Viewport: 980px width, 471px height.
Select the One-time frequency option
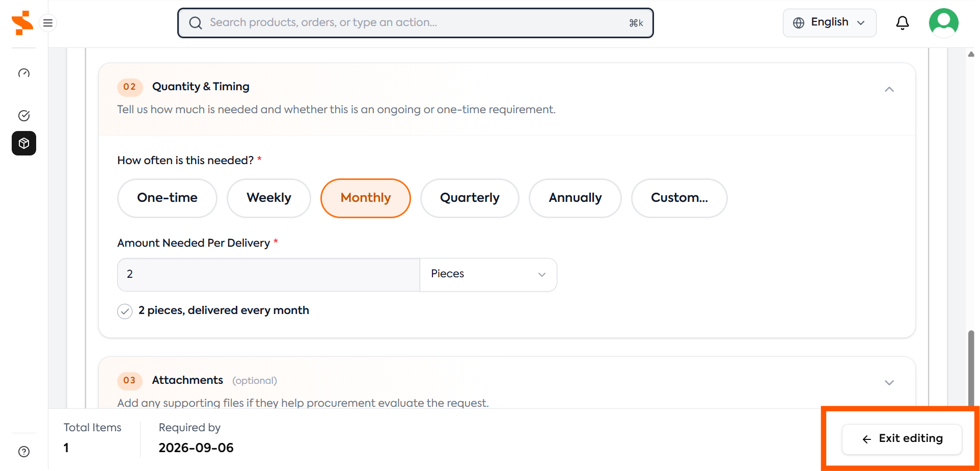point(167,198)
